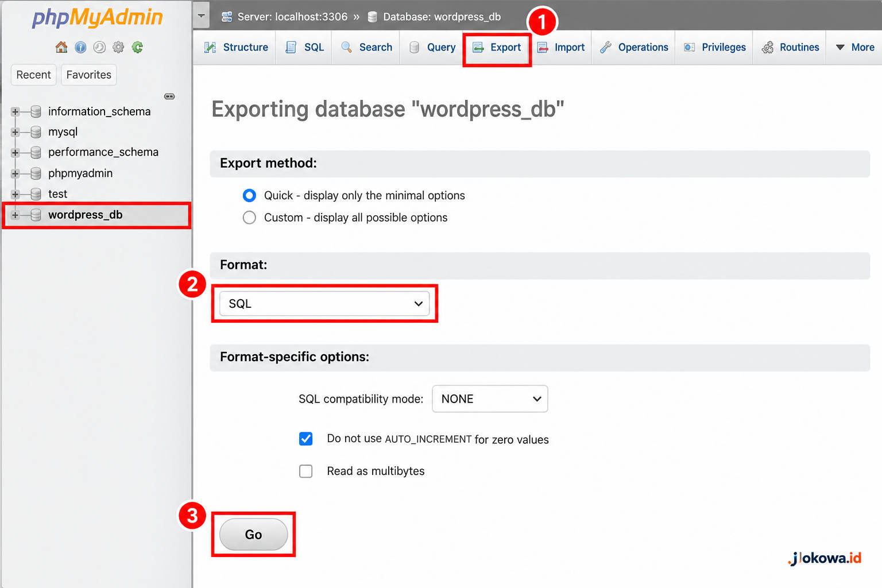882x588 pixels.
Task: Expand the wordpress_db database node
Action: [16, 215]
